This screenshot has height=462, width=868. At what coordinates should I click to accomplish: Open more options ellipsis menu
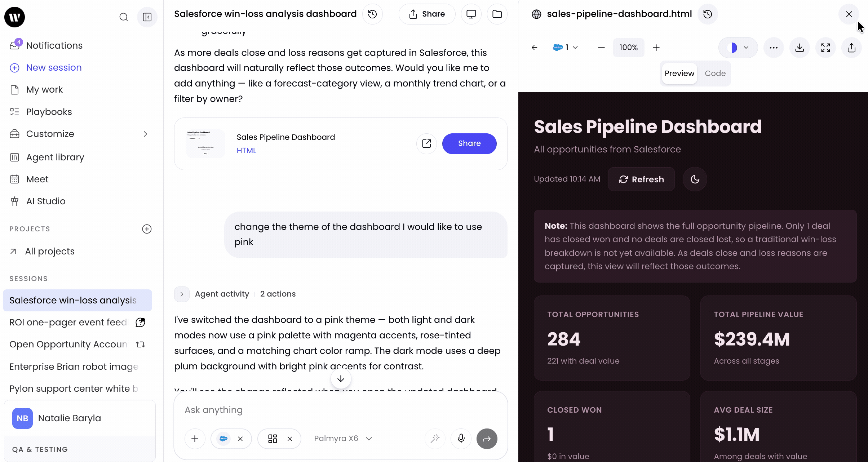[x=774, y=48]
